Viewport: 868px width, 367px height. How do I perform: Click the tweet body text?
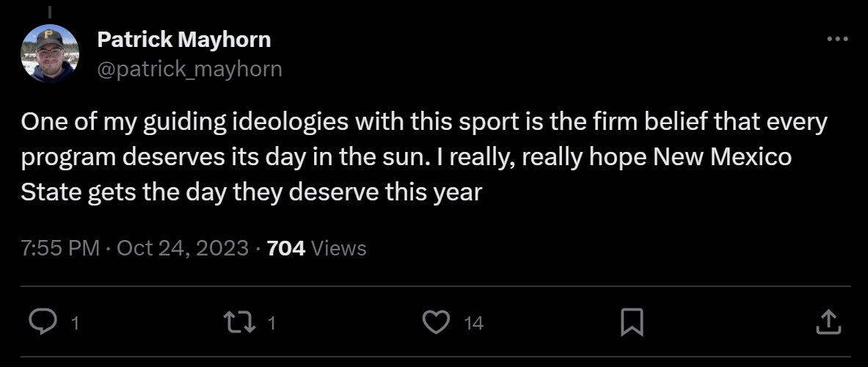point(424,157)
